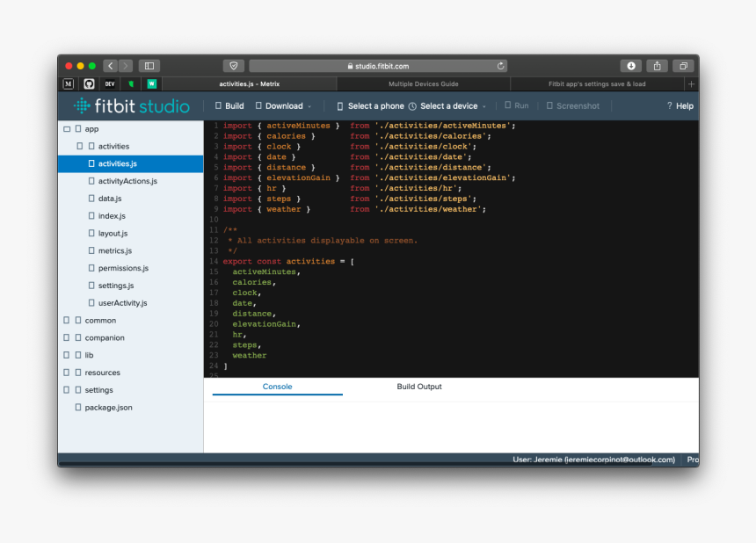The height and width of the screenshot is (543, 756).
Task: Expand the common folder
Action: point(67,321)
